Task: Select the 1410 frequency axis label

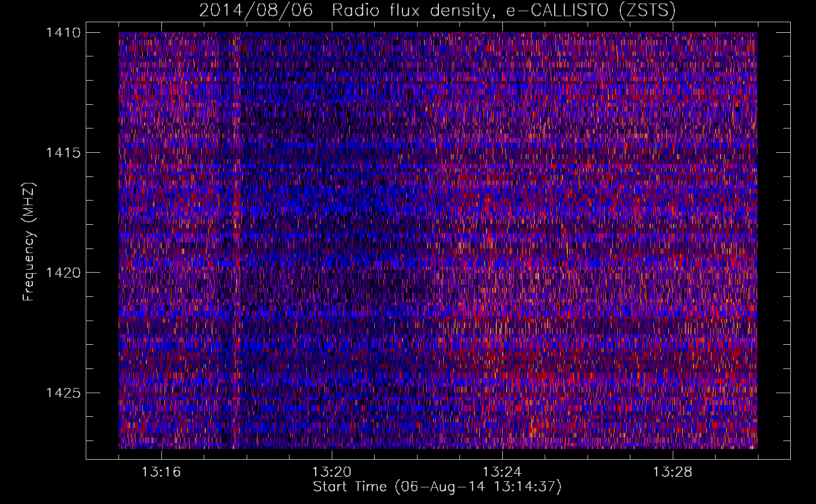Action: [x=63, y=33]
